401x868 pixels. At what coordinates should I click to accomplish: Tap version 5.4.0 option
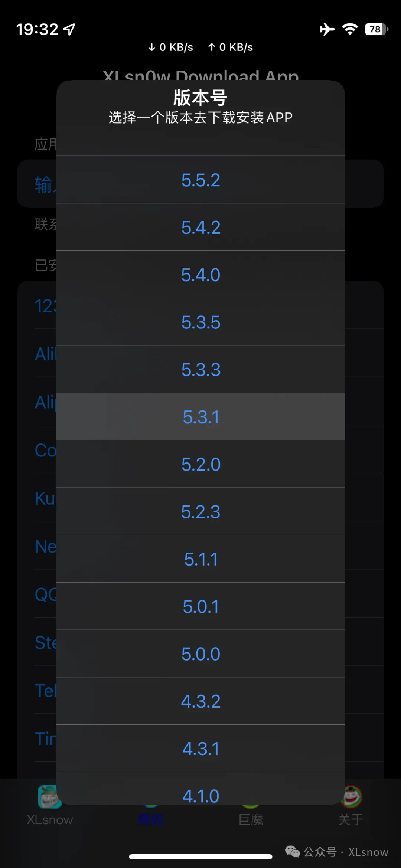pos(200,275)
